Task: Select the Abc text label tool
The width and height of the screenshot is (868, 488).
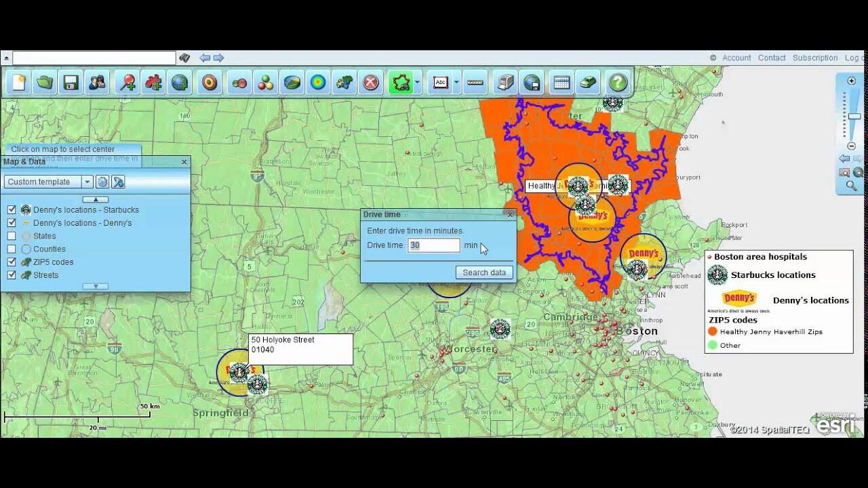Action: (441, 83)
